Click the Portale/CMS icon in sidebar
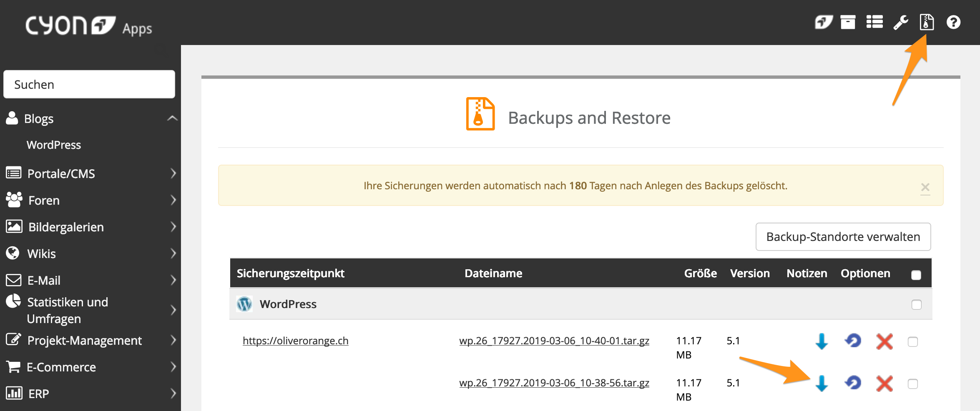 click(x=13, y=173)
